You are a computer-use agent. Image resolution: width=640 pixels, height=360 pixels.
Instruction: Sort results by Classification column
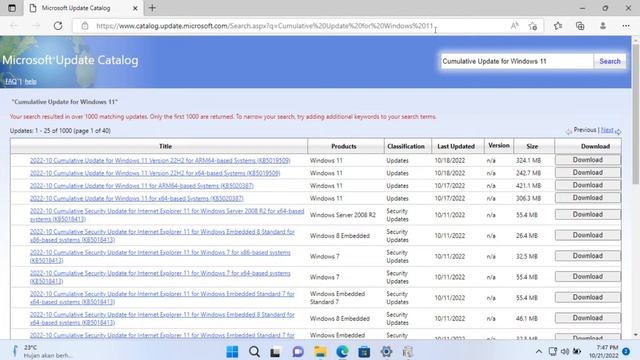(x=406, y=146)
